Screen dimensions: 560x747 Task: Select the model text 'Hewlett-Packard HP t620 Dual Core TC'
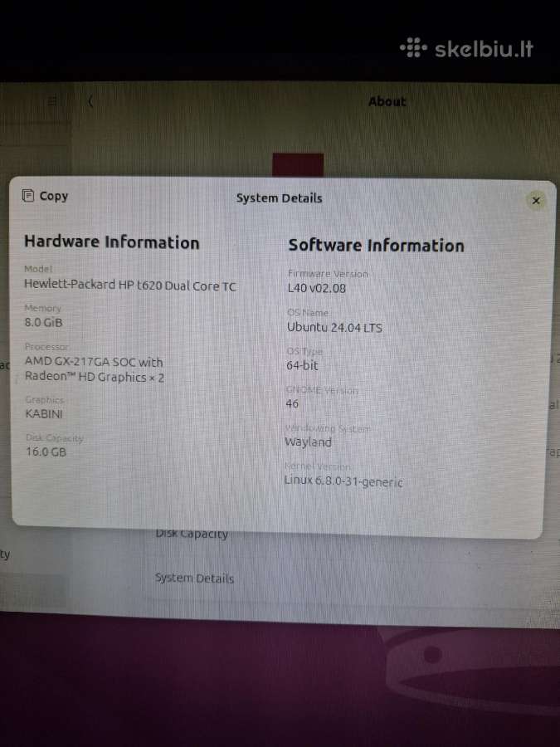coord(130,285)
